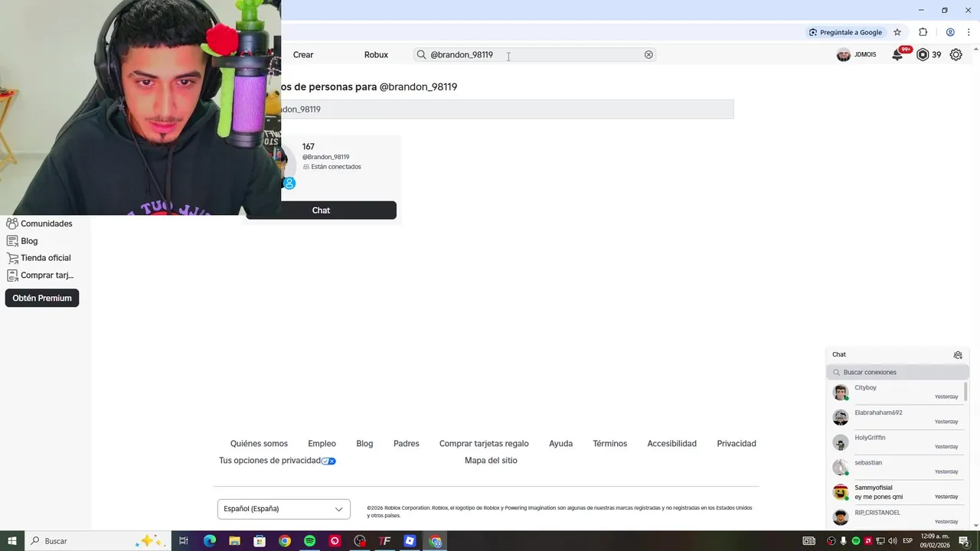Open chat with RIP_CRISTANOEL
The height and width of the screenshot is (551, 980).
[896, 517]
